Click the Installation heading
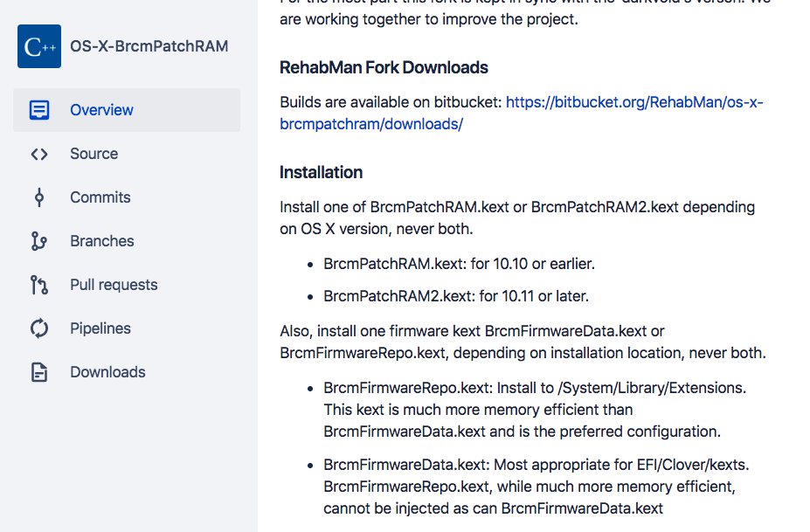 (321, 172)
